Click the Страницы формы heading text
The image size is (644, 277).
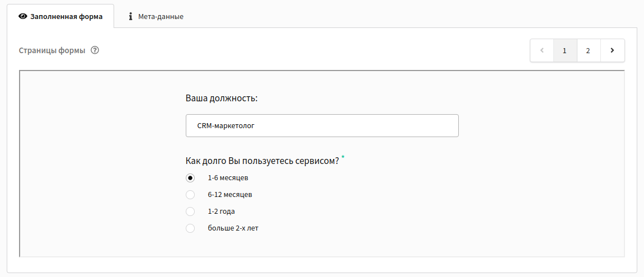tap(52, 51)
